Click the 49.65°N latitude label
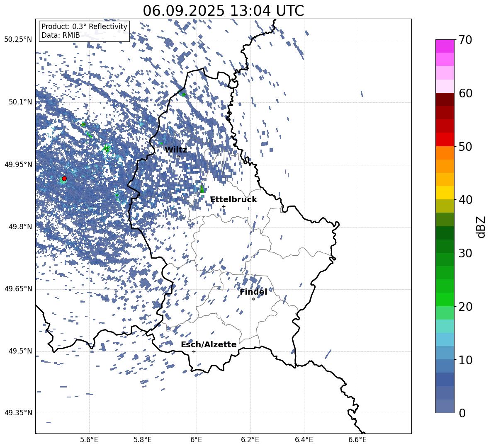 (18, 288)
